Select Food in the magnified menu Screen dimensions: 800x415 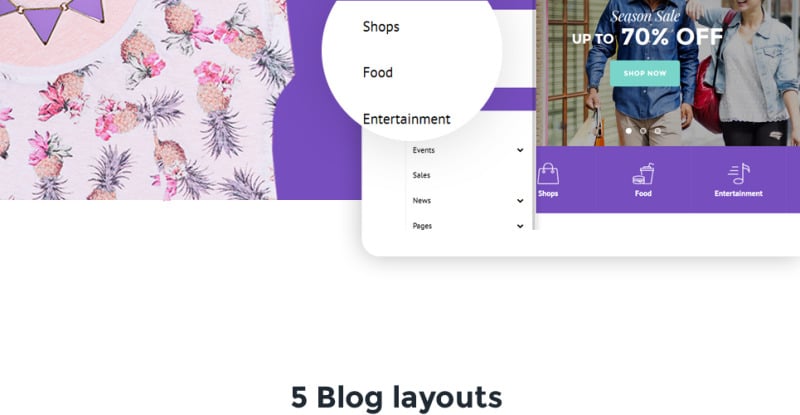(x=378, y=72)
